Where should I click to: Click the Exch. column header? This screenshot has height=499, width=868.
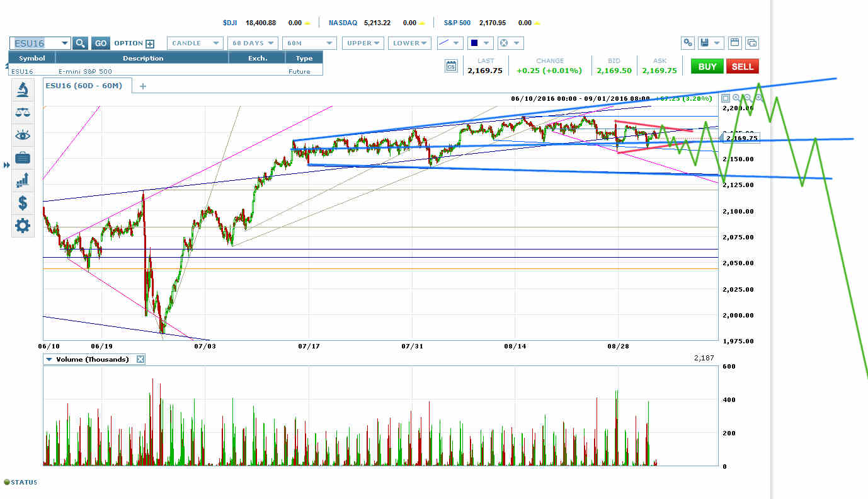(258, 58)
